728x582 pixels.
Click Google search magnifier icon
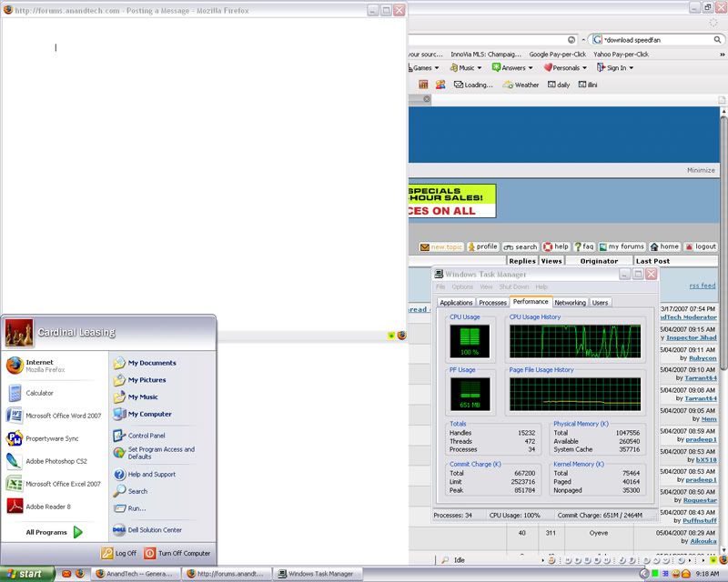[x=717, y=40]
